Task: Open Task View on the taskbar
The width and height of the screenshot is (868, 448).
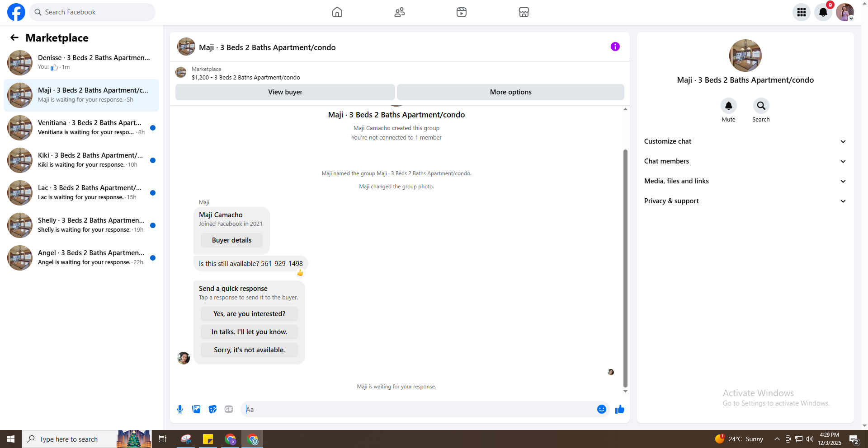Action: (x=163, y=439)
